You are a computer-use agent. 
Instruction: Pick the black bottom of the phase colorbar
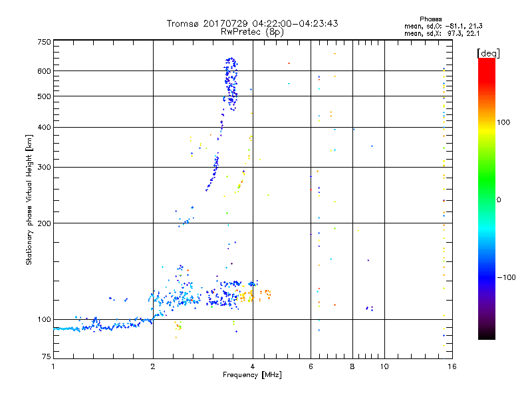pos(487,334)
